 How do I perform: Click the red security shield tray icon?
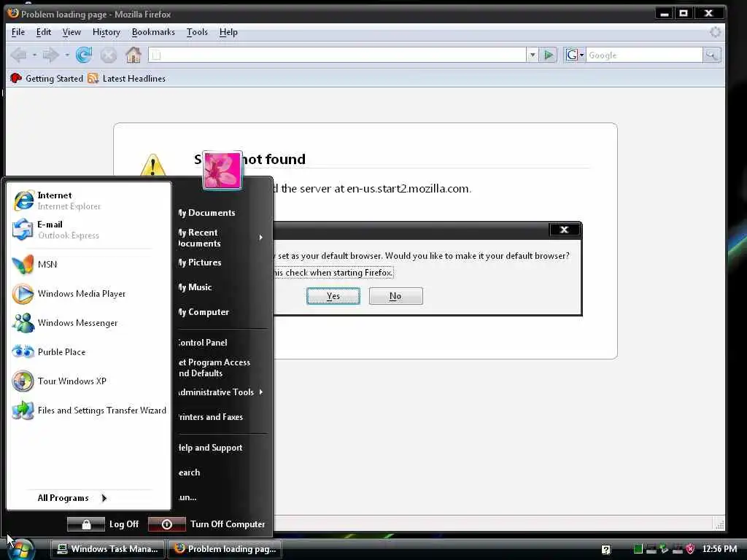point(690,549)
